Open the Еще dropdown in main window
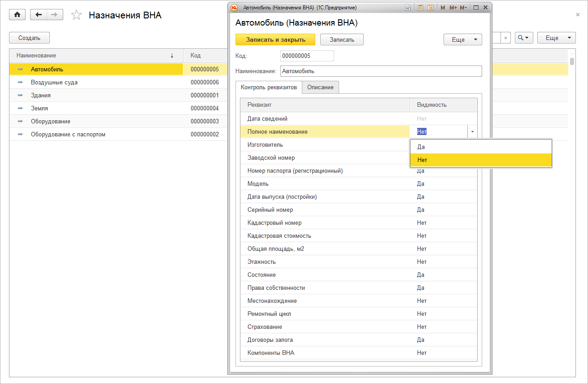This screenshot has height=384, width=588. click(556, 38)
